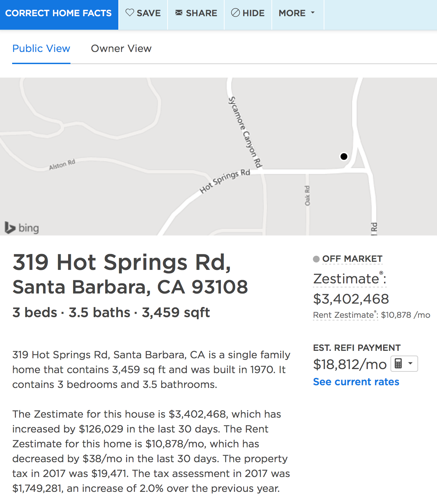This screenshot has width=437, height=504.
Task: Click the envelope icon for Share
Action: coord(179,13)
